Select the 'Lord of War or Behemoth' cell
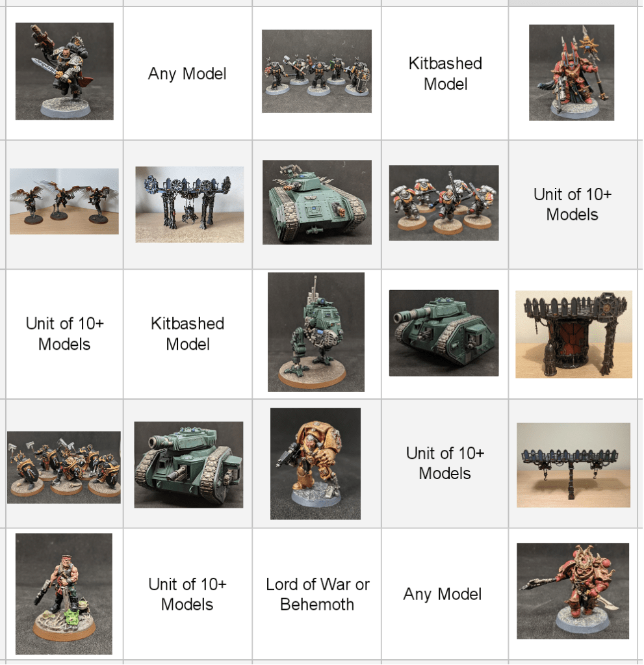 (316, 593)
